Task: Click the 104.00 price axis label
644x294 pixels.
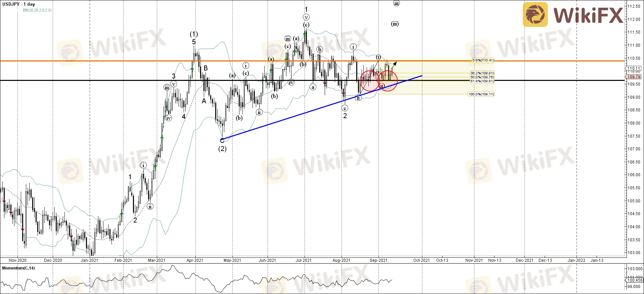Action: point(634,227)
